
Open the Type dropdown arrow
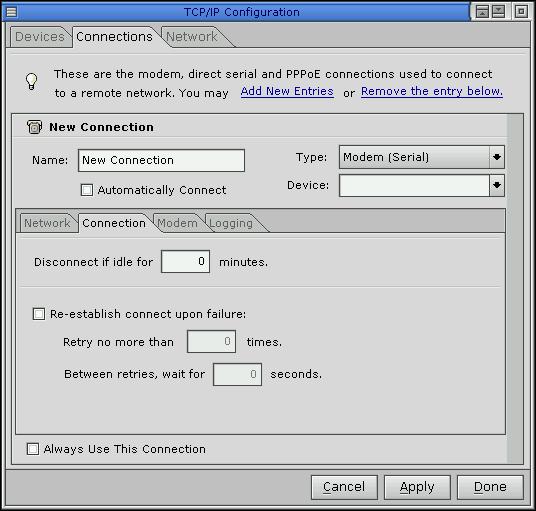pos(497,157)
